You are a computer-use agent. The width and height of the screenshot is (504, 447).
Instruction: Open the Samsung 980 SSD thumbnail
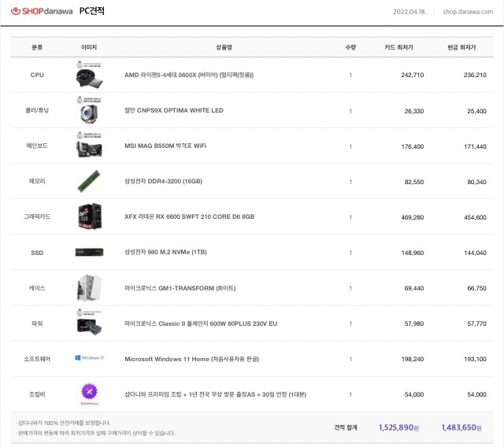pos(89,253)
